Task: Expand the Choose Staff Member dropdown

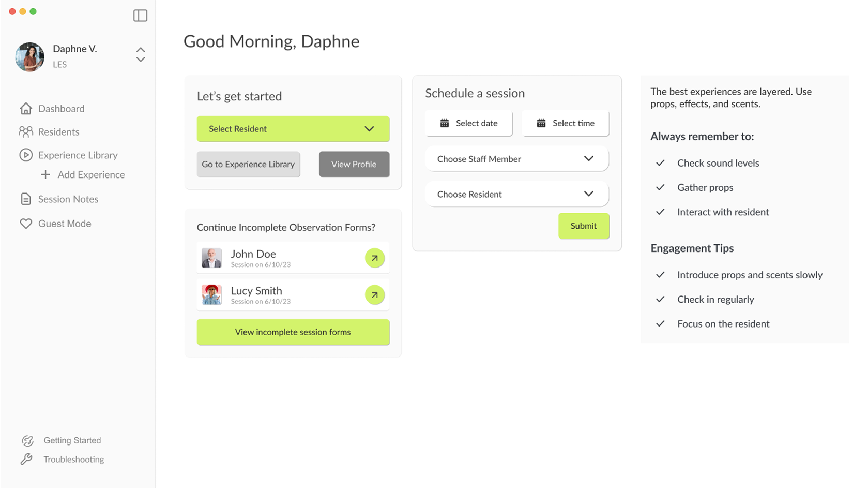Action: point(589,159)
